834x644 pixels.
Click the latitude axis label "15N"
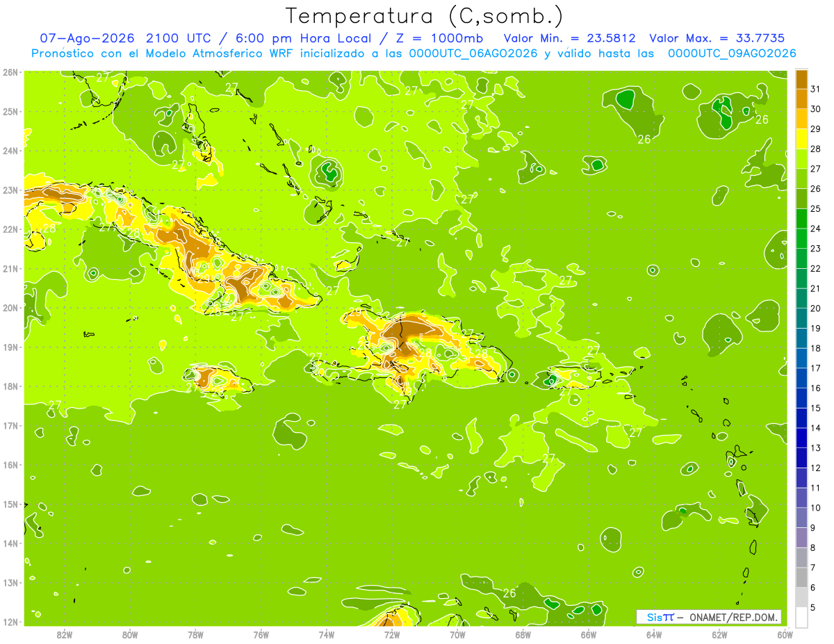10,504
